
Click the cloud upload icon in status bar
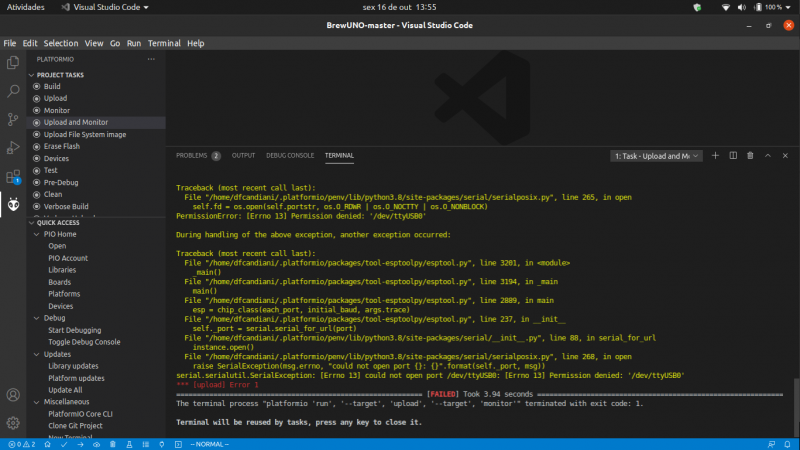[96, 444]
